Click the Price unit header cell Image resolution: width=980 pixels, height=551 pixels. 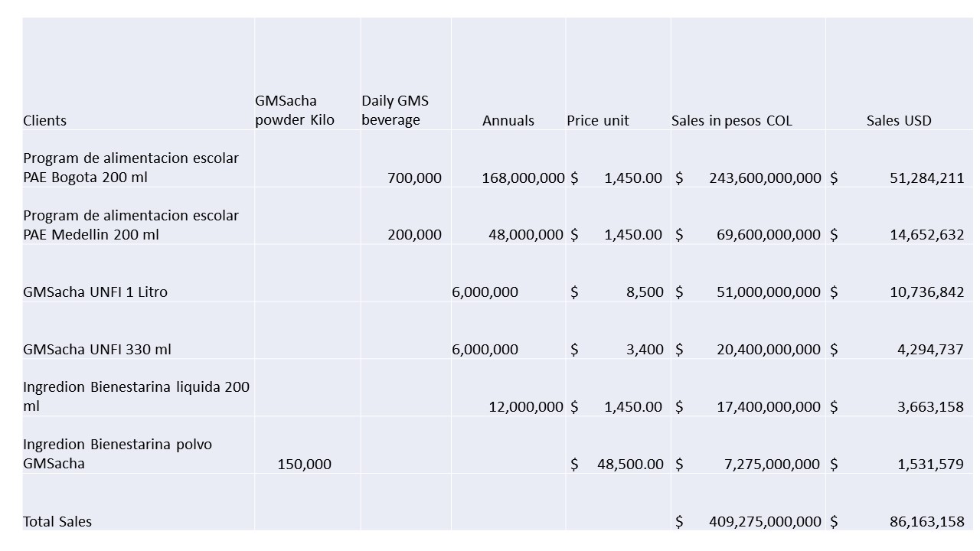tap(598, 120)
